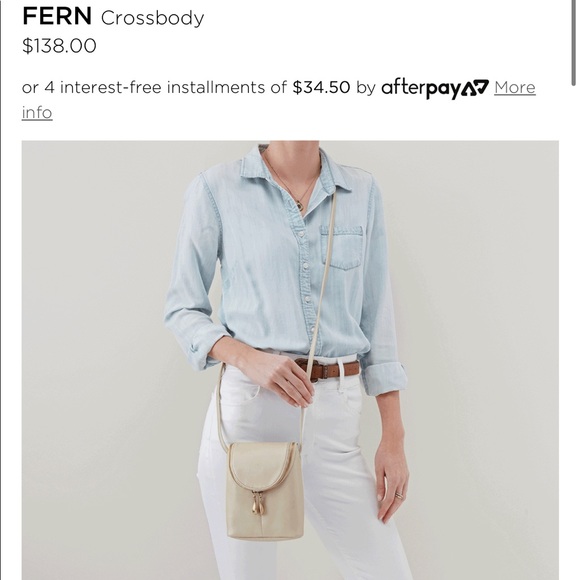Click the Afterpay double-arrow symbol

pyautogui.click(x=475, y=88)
